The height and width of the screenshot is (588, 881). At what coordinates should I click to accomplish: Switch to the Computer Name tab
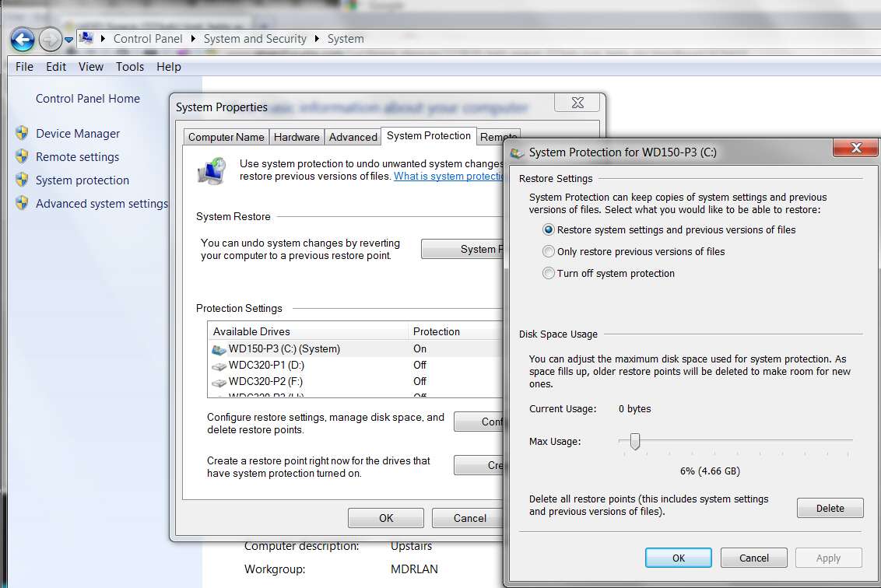click(226, 137)
